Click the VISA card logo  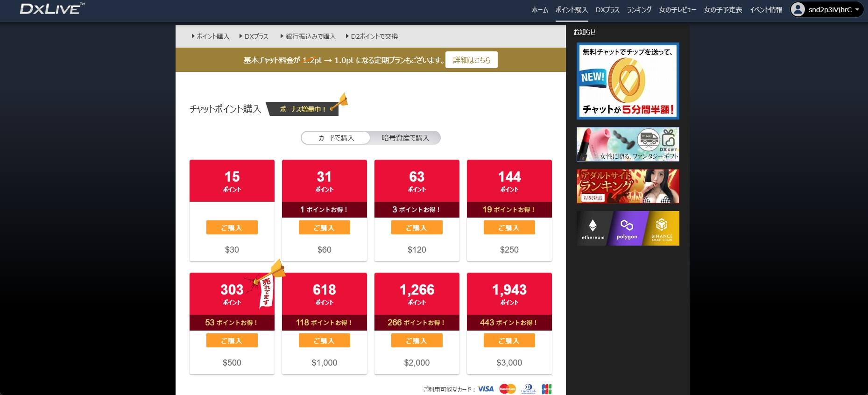[486, 388]
